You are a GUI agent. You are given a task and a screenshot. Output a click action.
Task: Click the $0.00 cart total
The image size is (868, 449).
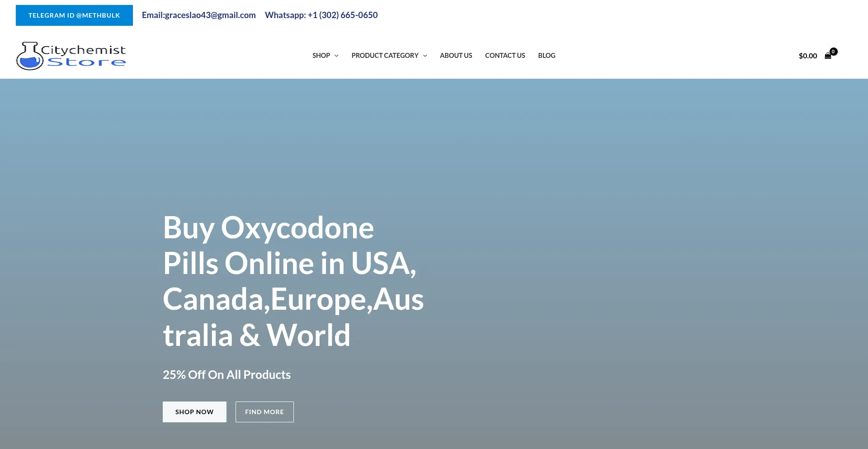click(807, 56)
